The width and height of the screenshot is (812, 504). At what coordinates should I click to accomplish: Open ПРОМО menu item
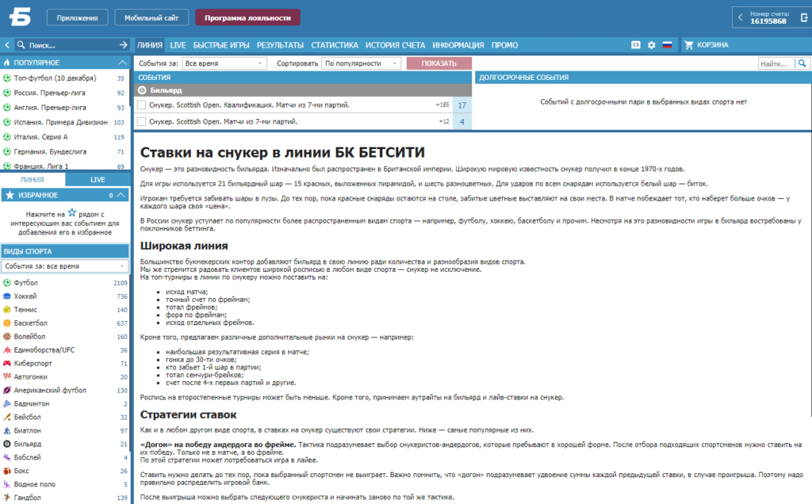(x=504, y=45)
